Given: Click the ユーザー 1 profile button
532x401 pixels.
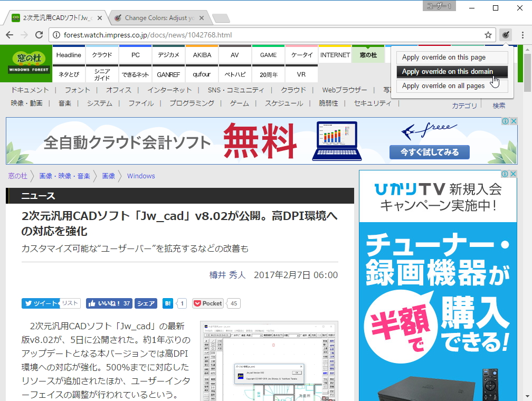Looking at the screenshot, I should tap(439, 6).
